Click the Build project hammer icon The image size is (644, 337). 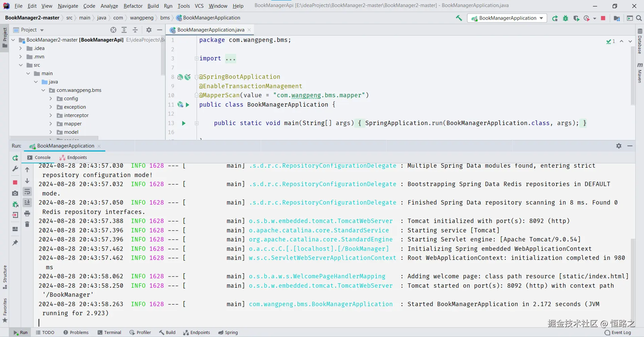click(x=459, y=18)
